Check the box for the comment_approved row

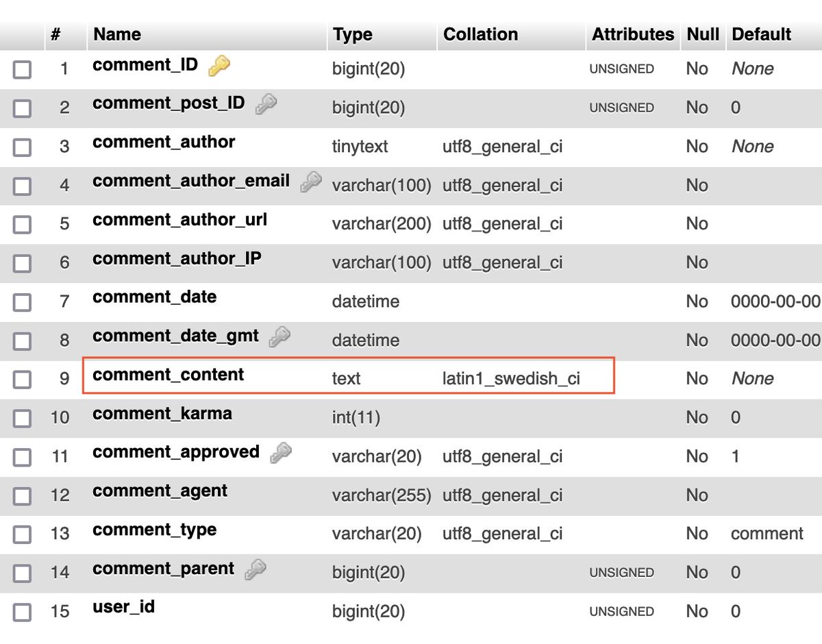23,456
